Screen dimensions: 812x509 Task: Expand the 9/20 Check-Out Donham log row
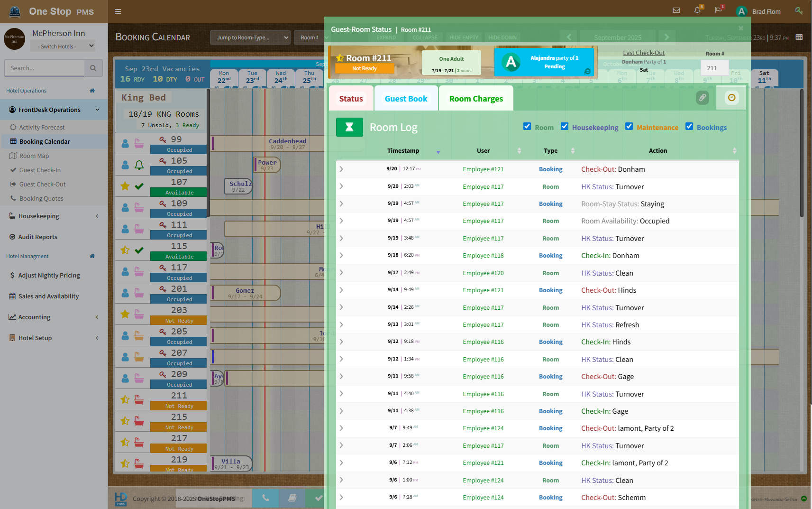(341, 169)
